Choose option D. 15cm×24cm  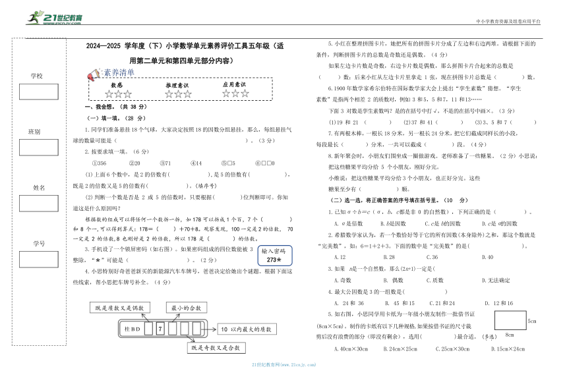click(x=508, y=349)
